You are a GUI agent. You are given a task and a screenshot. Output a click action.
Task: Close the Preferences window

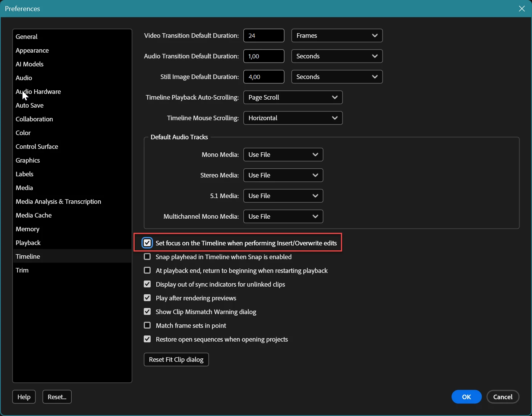coord(522,8)
